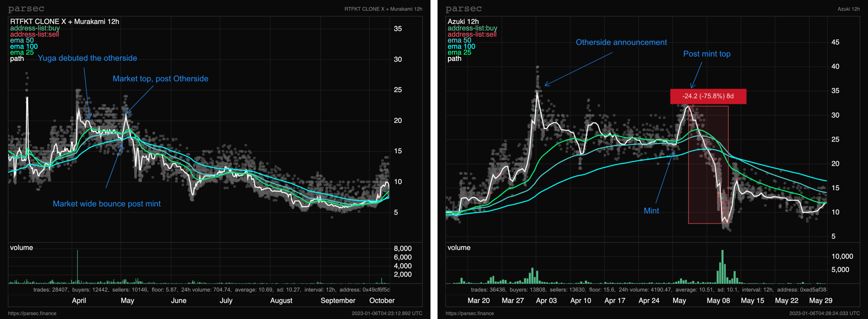Toggle ema 100 legend in RTFKT chart

(x=24, y=46)
